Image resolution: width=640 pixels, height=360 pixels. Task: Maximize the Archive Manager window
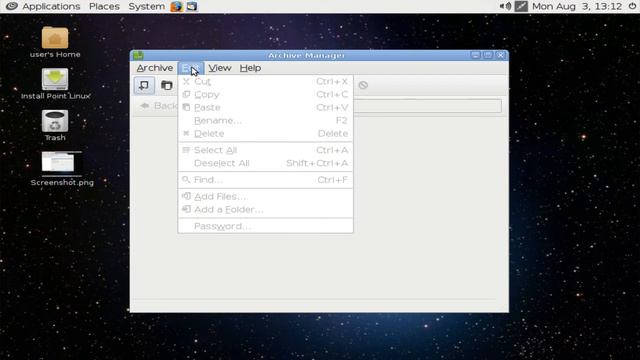pos(488,55)
